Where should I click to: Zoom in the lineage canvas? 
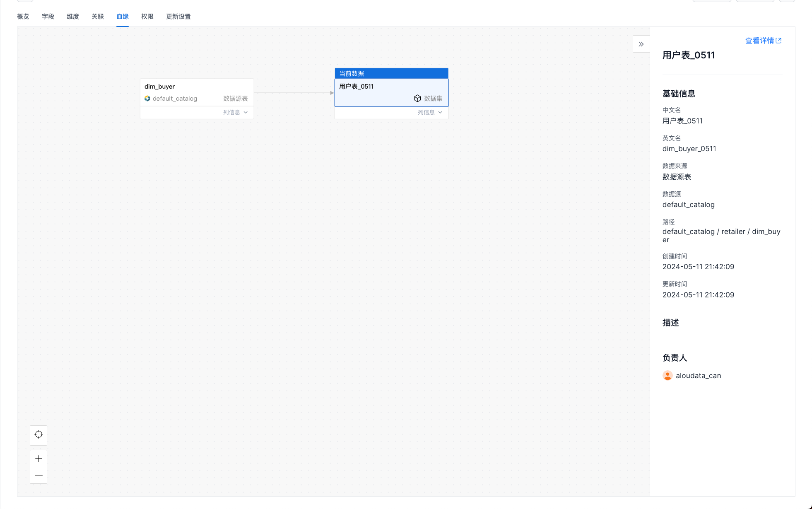coord(39,458)
